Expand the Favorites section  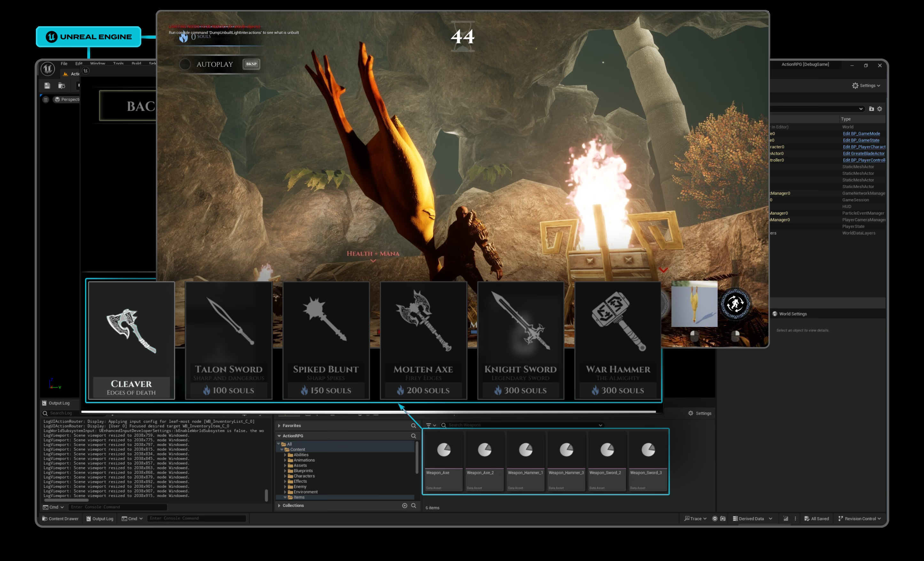pos(279,425)
